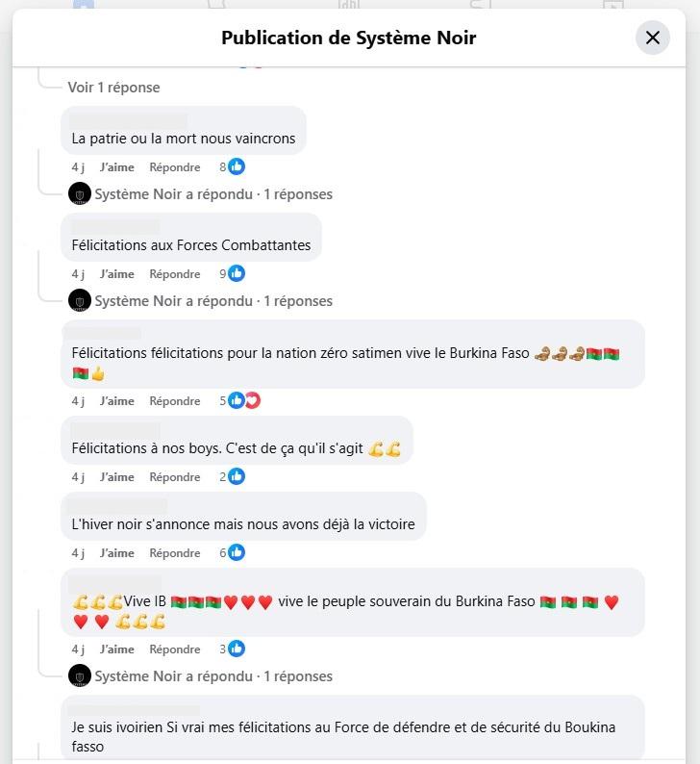Image resolution: width=700 pixels, height=764 pixels.
Task: Toggle J'aime on 'La patrie ou la mort' comment
Action: point(117,166)
